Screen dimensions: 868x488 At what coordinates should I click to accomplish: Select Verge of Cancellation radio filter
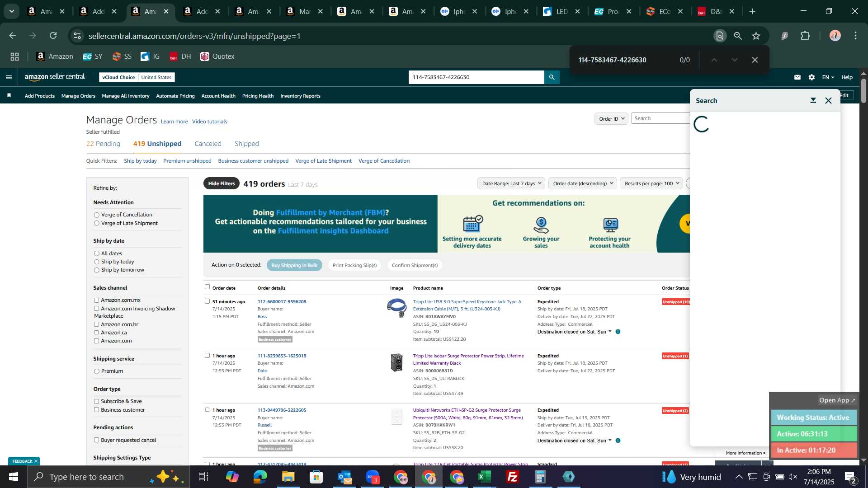(96, 215)
